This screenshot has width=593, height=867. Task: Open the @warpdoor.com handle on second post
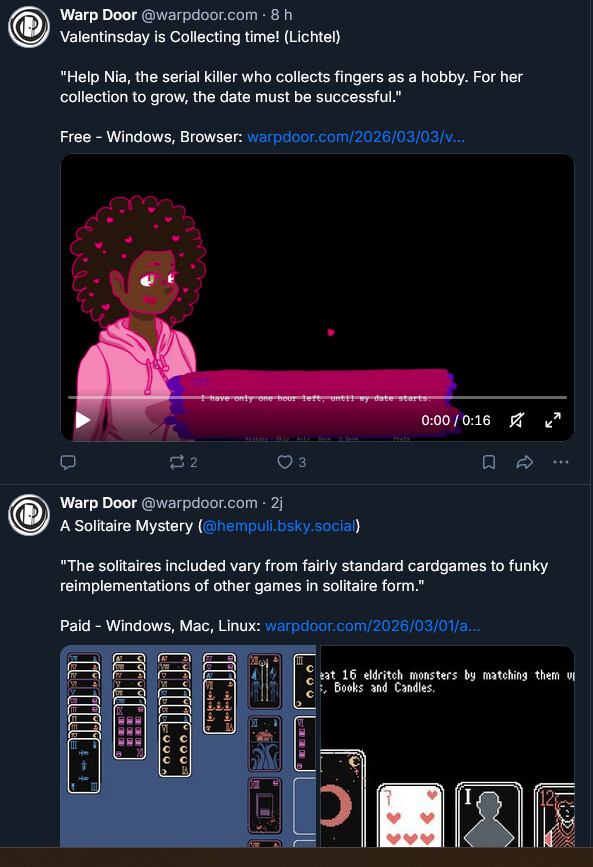click(200, 503)
